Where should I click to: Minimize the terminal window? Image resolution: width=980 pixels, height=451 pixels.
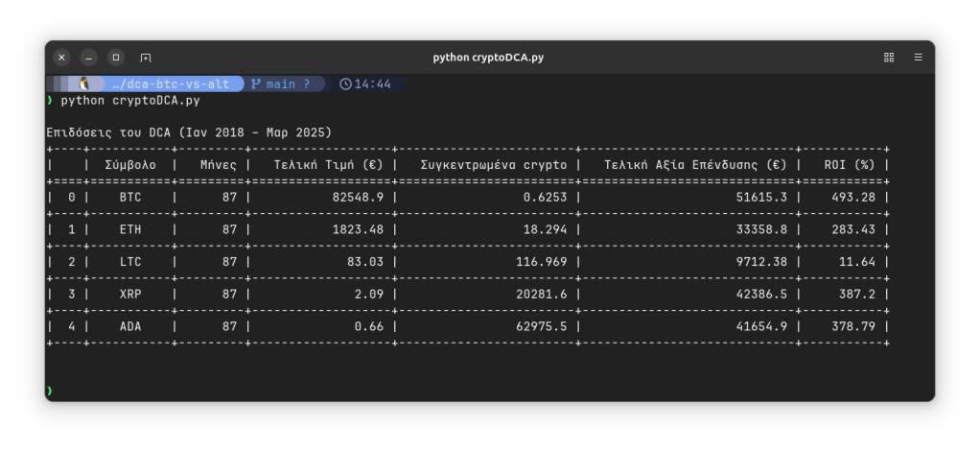point(88,58)
